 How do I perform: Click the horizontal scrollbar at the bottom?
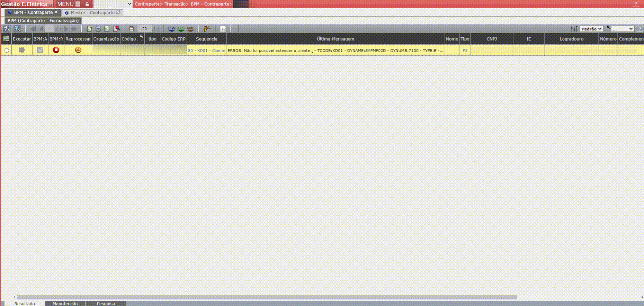click(x=267, y=297)
